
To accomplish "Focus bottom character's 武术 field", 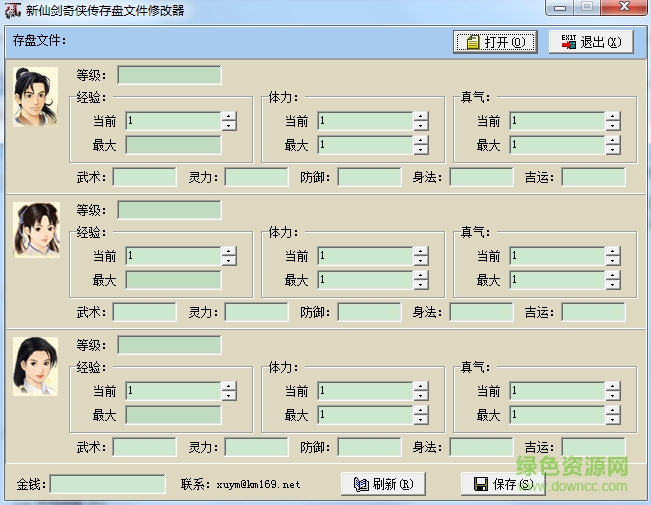I will tap(144, 447).
